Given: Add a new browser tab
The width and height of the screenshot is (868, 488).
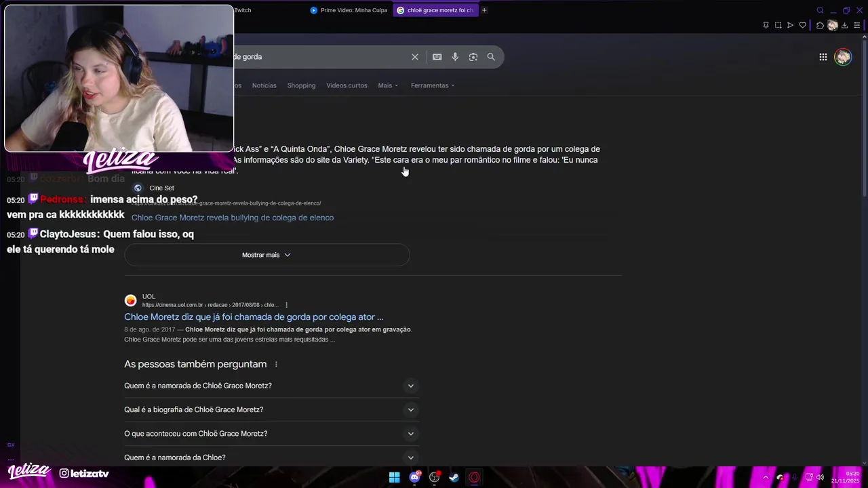Looking at the screenshot, I should click(x=484, y=10).
